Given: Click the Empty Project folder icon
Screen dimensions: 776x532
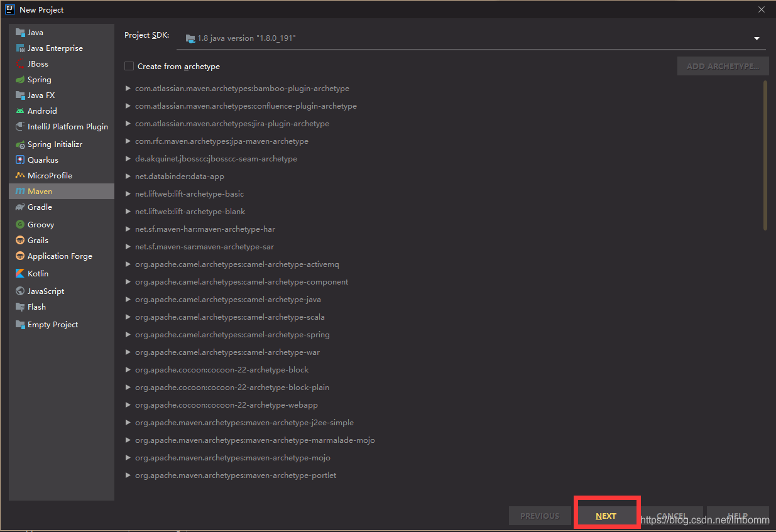Looking at the screenshot, I should pos(20,324).
